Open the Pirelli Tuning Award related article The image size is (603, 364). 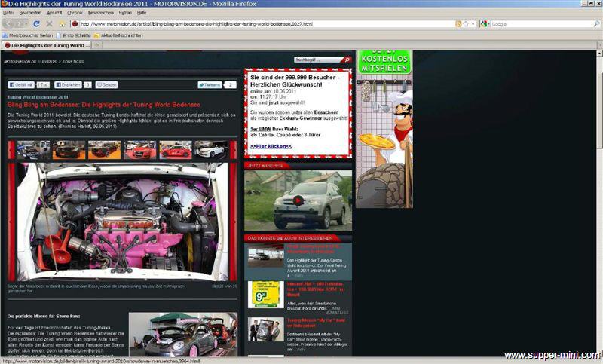coord(314,249)
